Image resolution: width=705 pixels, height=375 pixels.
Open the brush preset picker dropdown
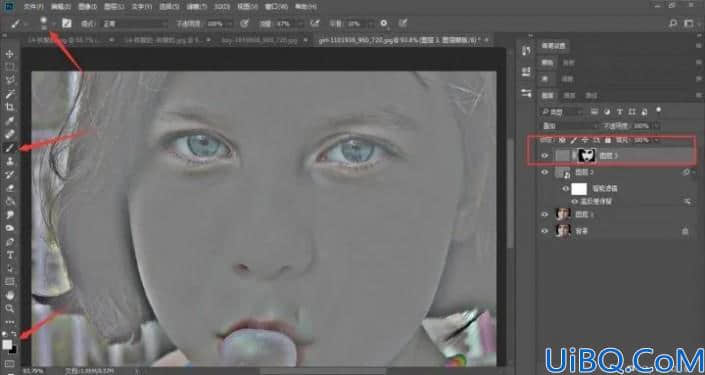pos(54,24)
